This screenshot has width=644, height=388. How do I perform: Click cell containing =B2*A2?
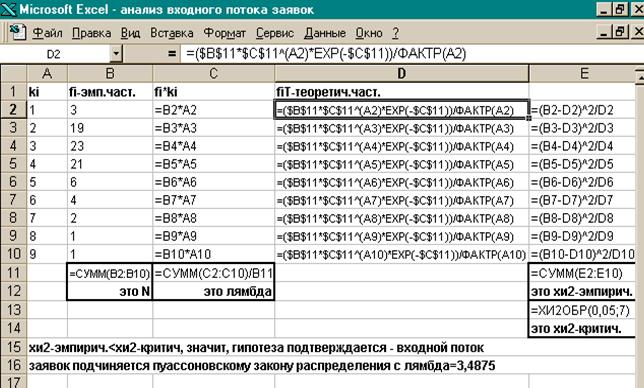coord(213,110)
